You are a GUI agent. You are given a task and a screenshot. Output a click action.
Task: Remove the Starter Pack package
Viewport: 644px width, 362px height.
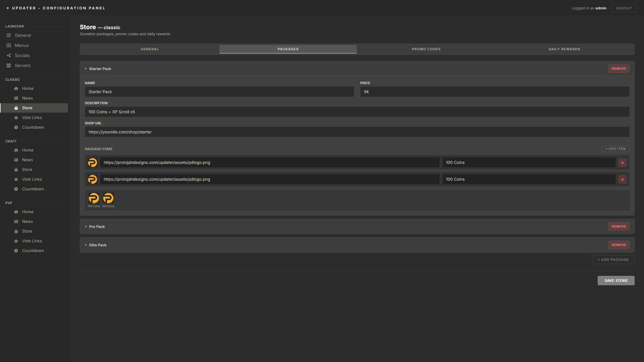click(619, 69)
